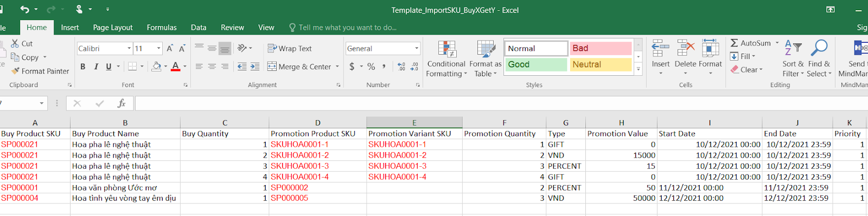Click the Format Painter brush icon

click(15, 71)
